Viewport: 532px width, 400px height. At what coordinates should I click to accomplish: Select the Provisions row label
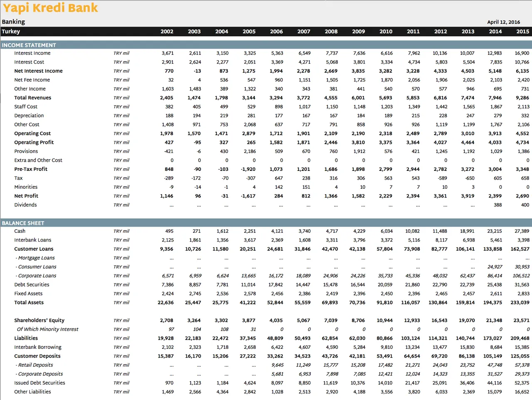coord(26,151)
